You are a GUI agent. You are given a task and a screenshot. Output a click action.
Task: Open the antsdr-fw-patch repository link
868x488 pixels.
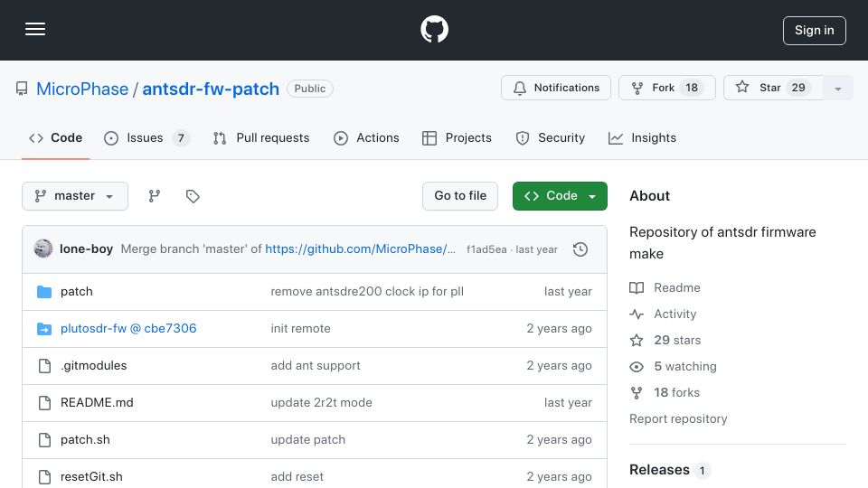[211, 89]
